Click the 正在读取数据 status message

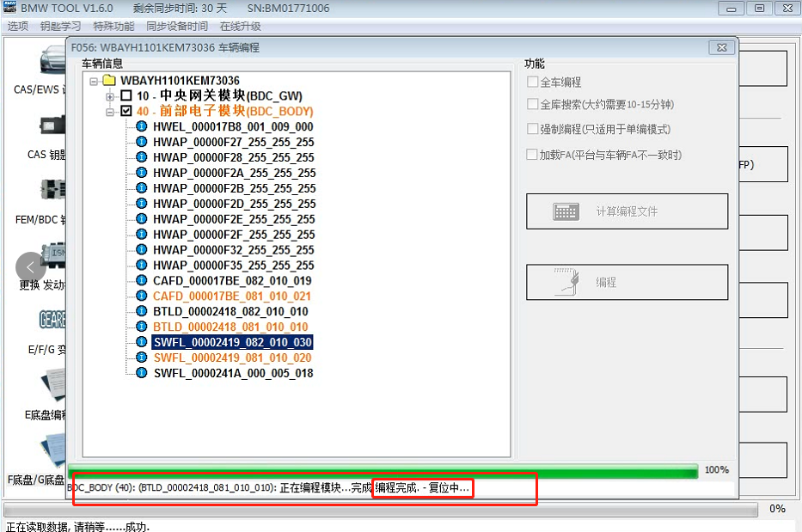[x=77, y=526]
